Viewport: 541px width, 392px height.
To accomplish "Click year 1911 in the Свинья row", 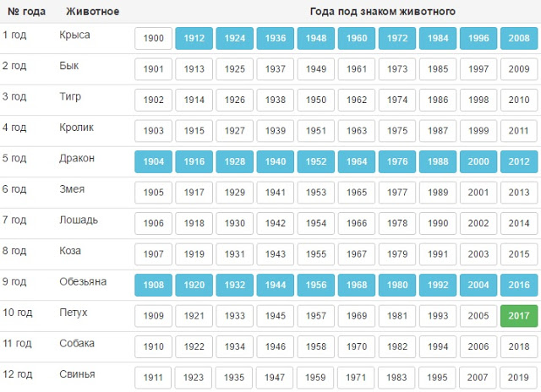I will [x=153, y=378].
